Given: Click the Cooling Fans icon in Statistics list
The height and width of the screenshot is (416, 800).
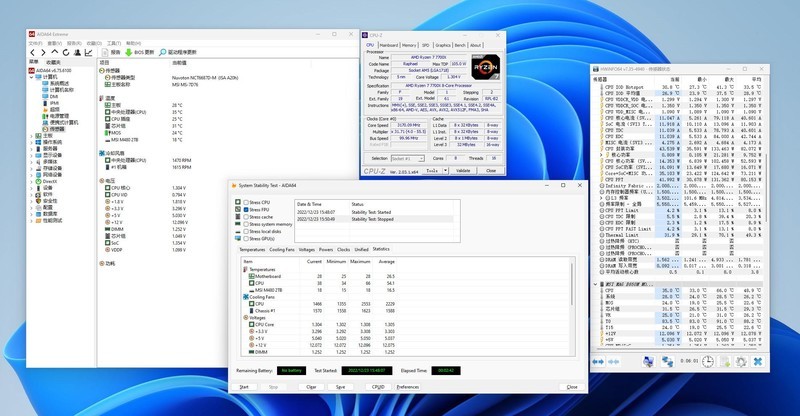Looking at the screenshot, I should [x=246, y=297].
